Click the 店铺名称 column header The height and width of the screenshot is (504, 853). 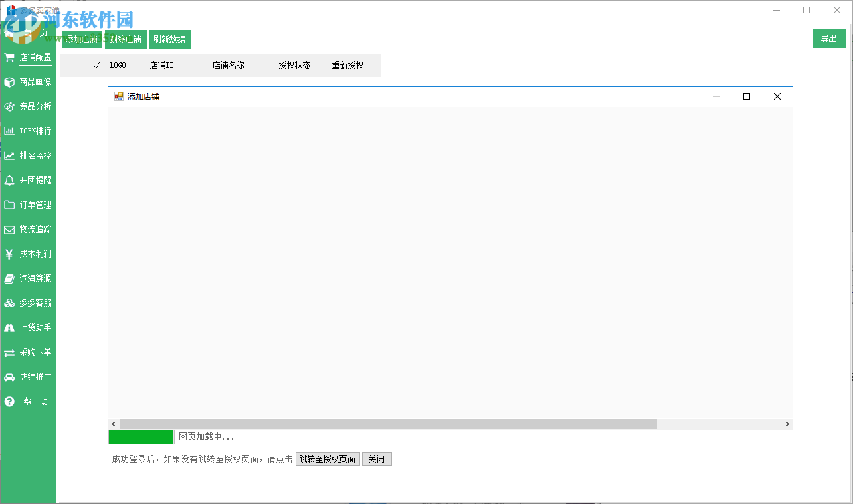tap(228, 65)
